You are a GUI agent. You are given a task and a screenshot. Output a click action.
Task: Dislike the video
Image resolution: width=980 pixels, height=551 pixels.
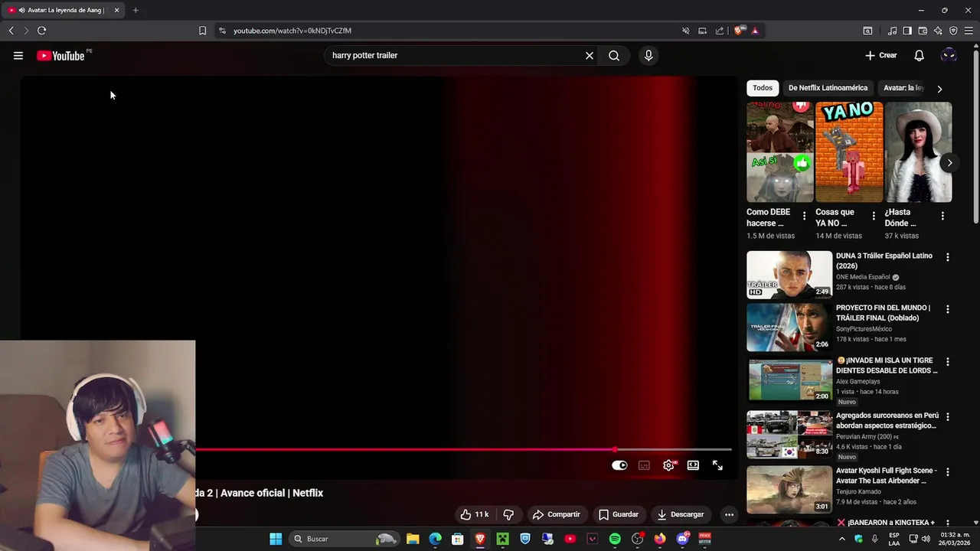pos(508,514)
